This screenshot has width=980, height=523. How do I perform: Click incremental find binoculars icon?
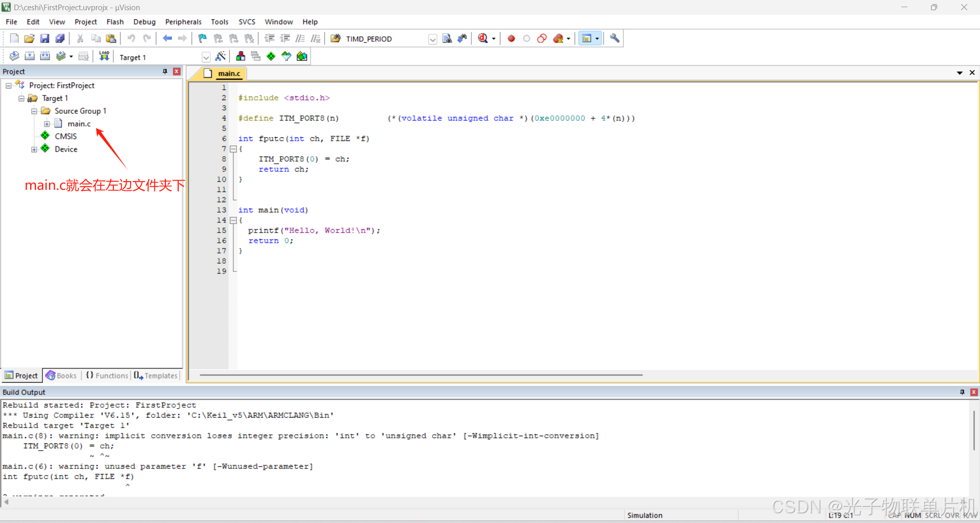462,38
